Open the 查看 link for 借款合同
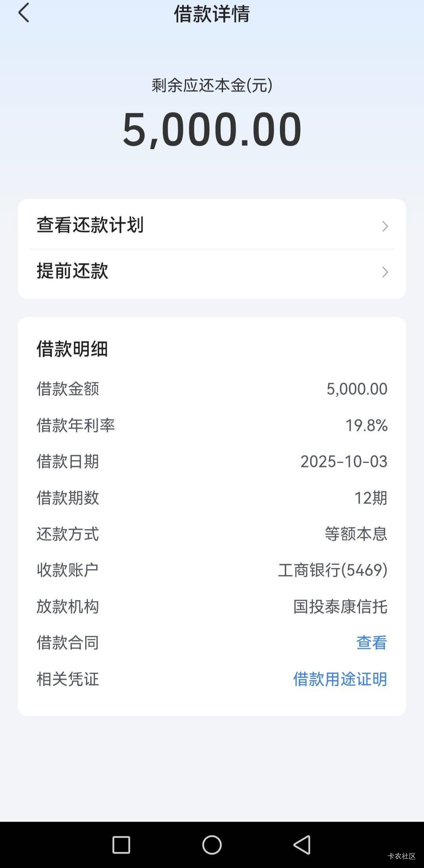The image size is (424, 868). [x=371, y=642]
